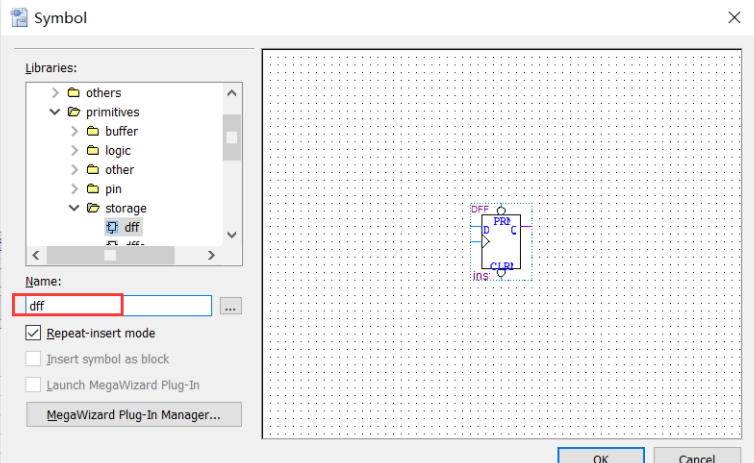Image resolution: width=754 pixels, height=463 pixels.
Task: Click the storage open folder icon
Action: (93, 208)
